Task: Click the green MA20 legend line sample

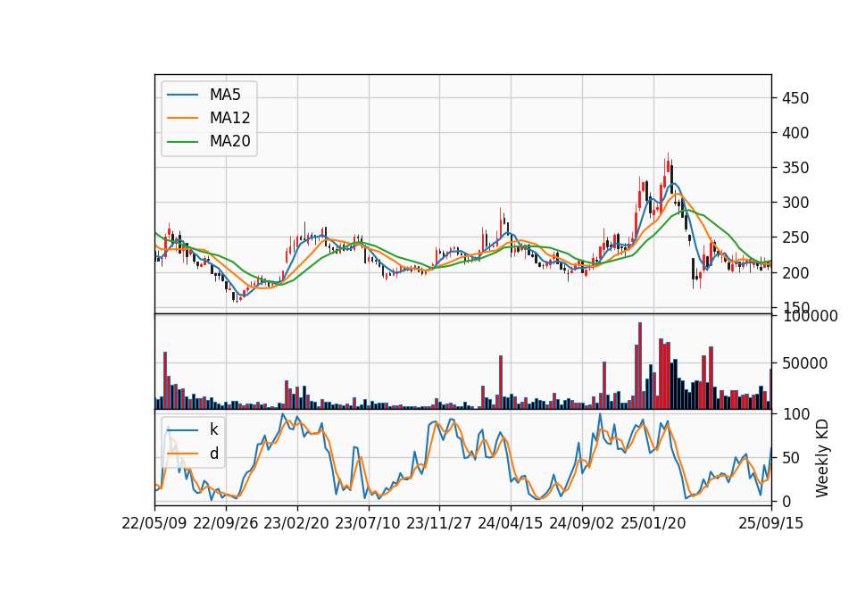Action: click(x=182, y=141)
